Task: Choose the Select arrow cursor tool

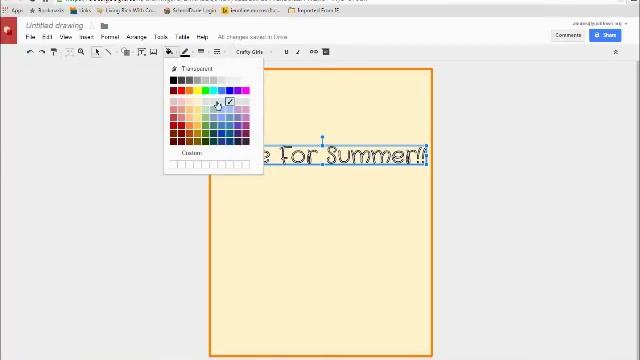Action: pyautogui.click(x=97, y=52)
